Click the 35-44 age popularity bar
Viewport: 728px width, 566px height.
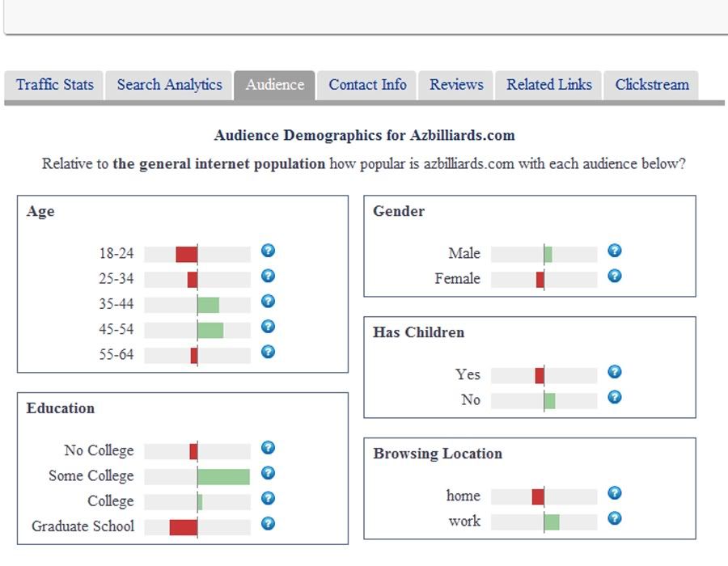(x=197, y=306)
